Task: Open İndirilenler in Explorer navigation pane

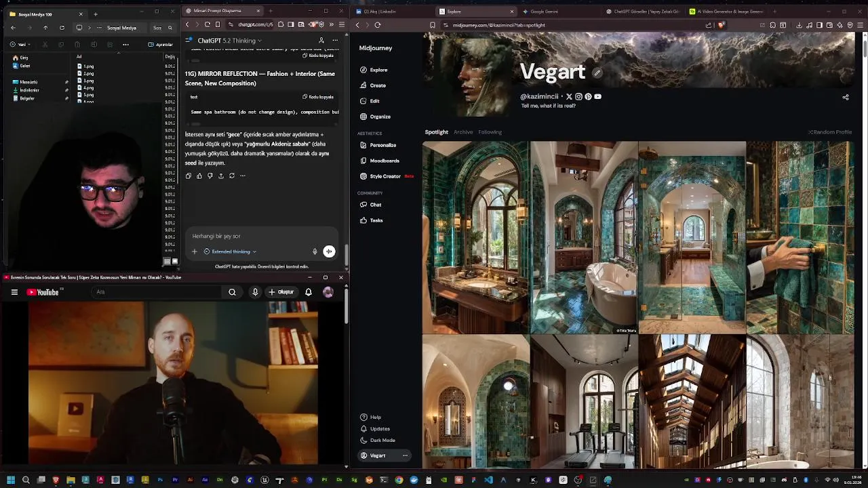Action: [25, 90]
